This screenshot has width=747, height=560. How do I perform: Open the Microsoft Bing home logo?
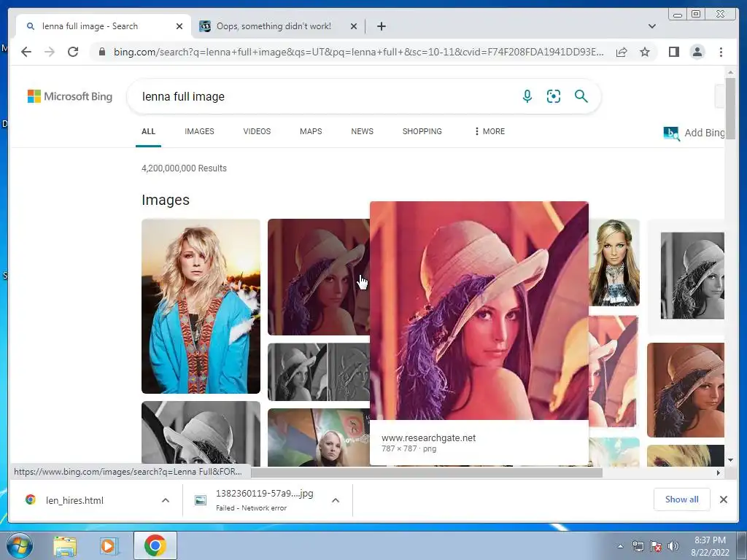tap(70, 96)
